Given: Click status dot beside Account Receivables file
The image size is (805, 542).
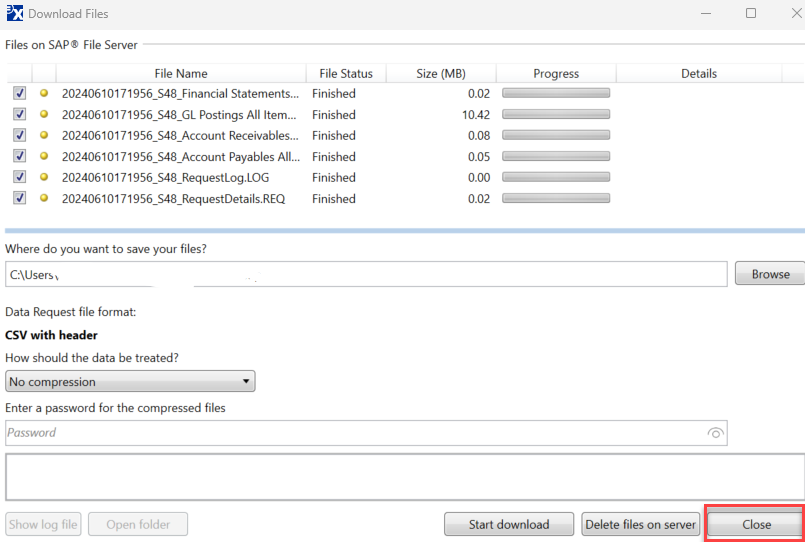Looking at the screenshot, I should point(44,135).
